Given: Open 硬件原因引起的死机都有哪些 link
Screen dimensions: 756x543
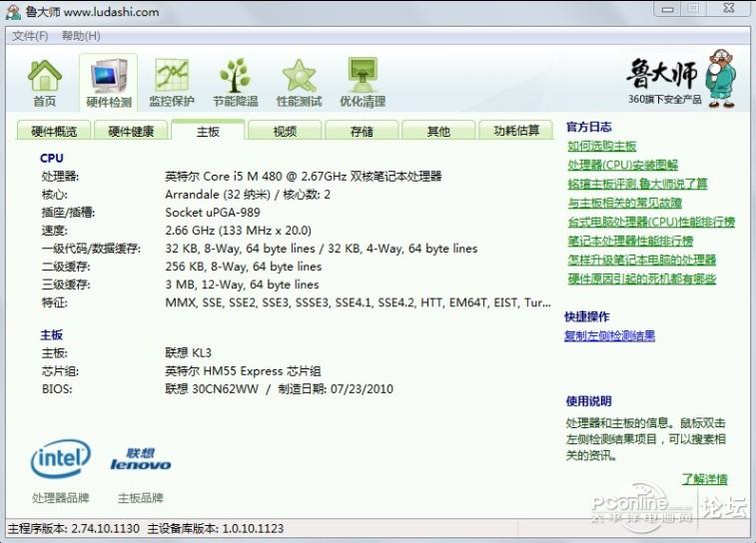Looking at the screenshot, I should 641,278.
